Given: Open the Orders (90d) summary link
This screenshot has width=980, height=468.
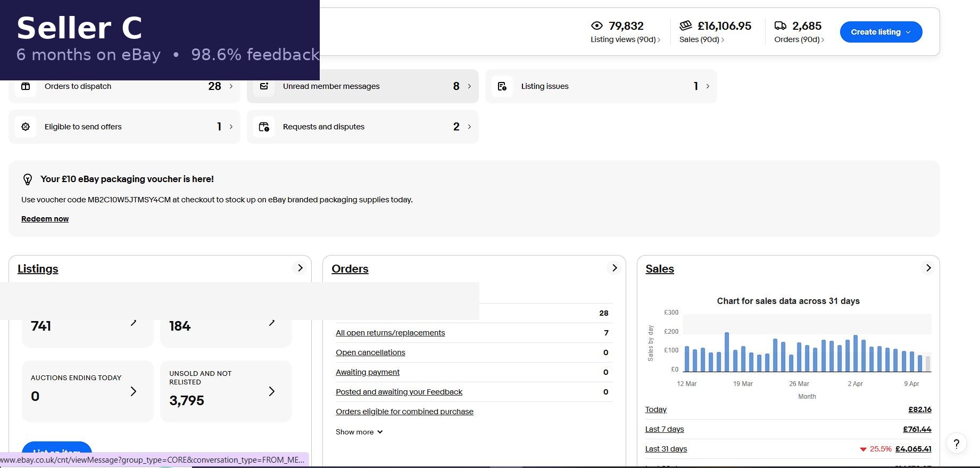Looking at the screenshot, I should [x=799, y=39].
